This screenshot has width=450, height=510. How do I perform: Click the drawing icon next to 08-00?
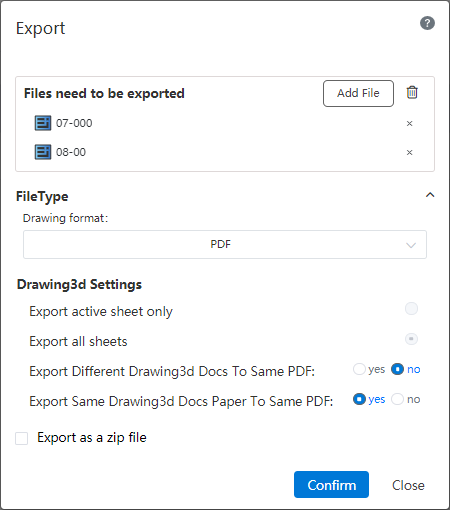click(x=43, y=152)
